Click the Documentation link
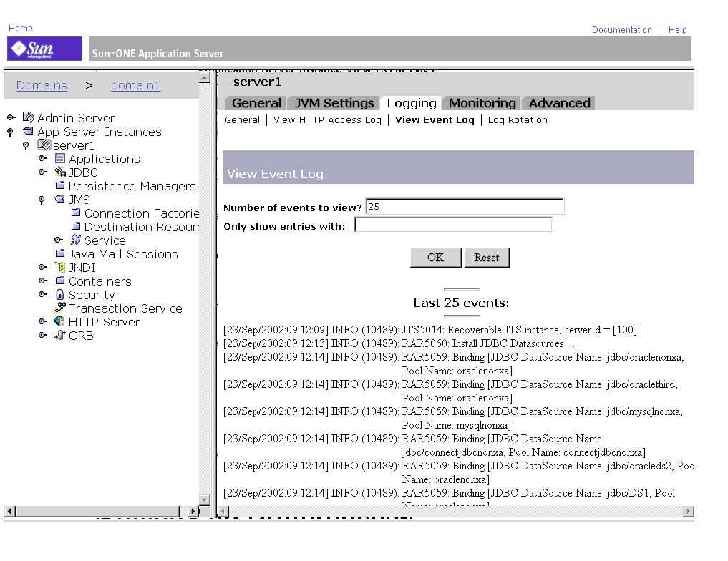Screen dimensions: 728x561 pyautogui.click(x=621, y=29)
